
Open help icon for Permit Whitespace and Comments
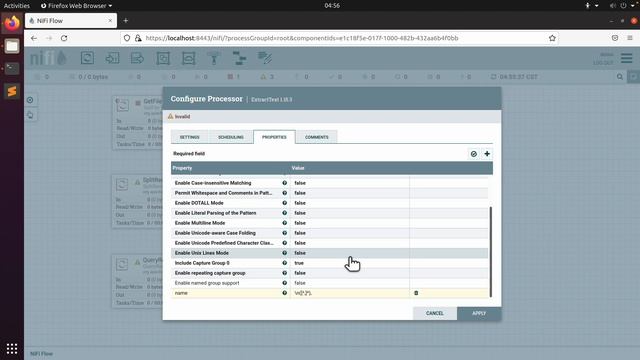pyautogui.click(x=284, y=193)
